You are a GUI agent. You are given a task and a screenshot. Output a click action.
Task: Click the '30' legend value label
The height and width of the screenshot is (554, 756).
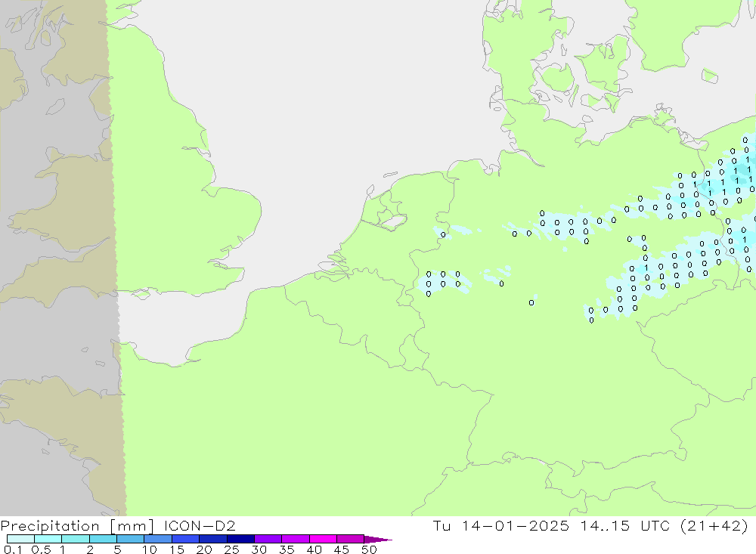pos(259,549)
